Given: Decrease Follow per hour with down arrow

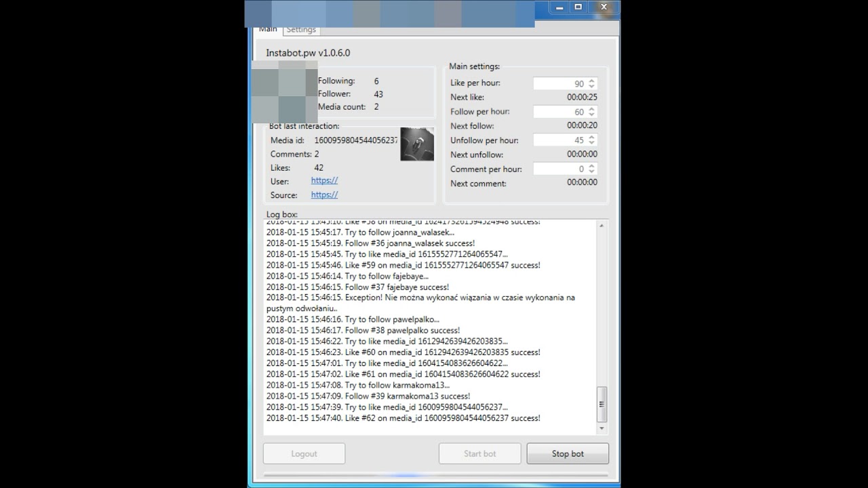Looking at the screenshot, I should click(591, 115).
